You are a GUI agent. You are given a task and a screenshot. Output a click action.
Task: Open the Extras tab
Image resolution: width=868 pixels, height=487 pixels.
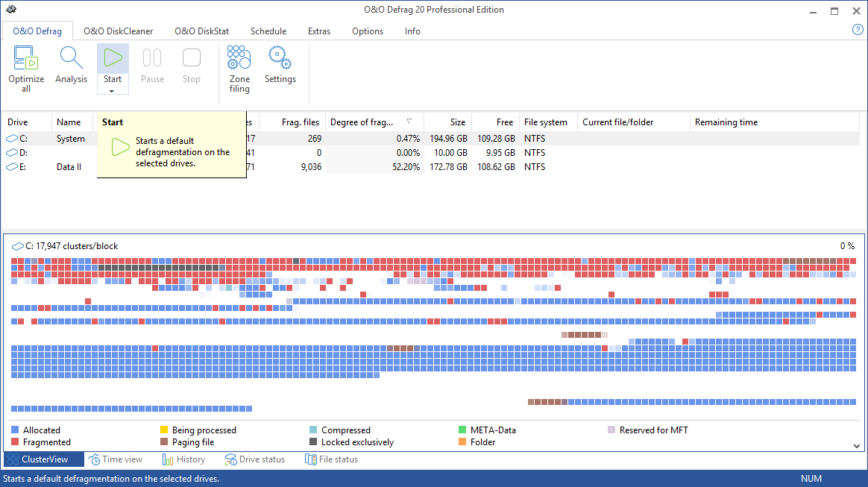tap(319, 31)
